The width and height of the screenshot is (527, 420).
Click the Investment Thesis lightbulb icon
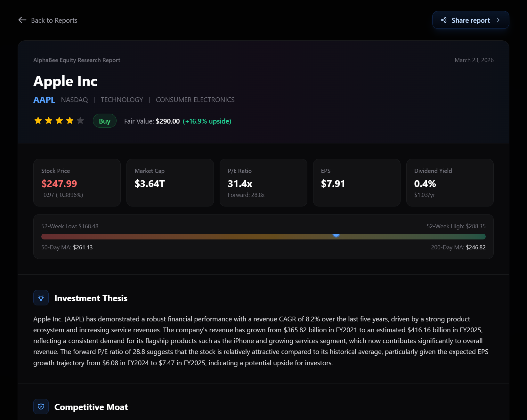coord(41,298)
